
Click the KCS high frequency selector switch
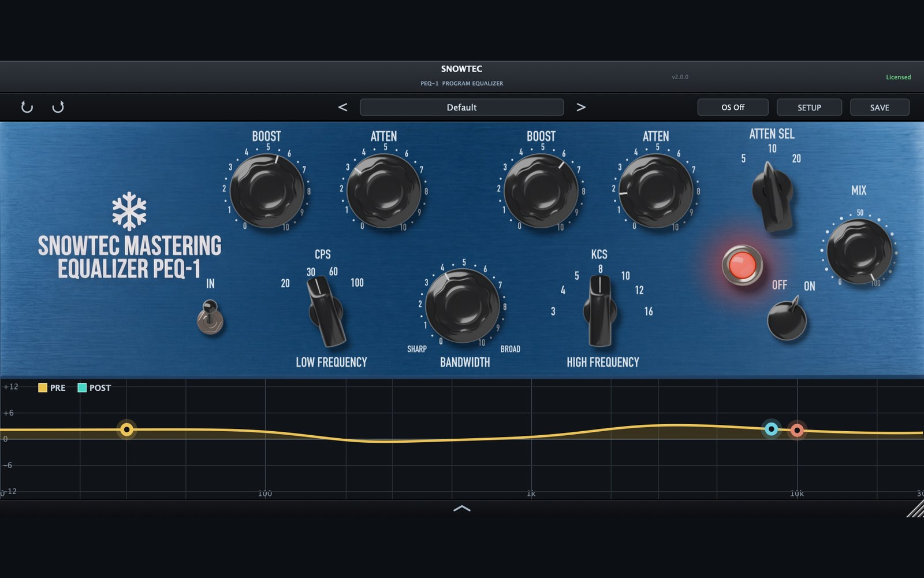[600, 312]
